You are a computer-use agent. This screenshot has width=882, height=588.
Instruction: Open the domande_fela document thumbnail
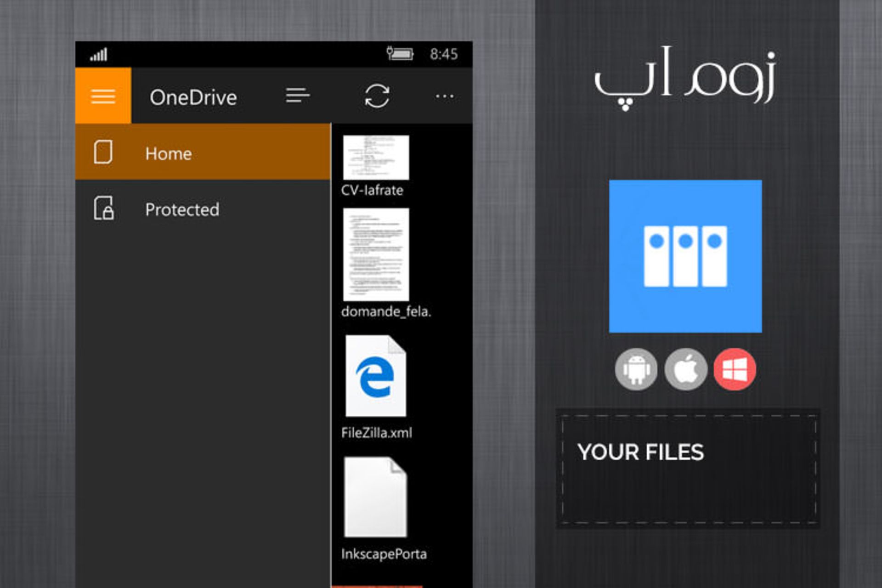(376, 254)
